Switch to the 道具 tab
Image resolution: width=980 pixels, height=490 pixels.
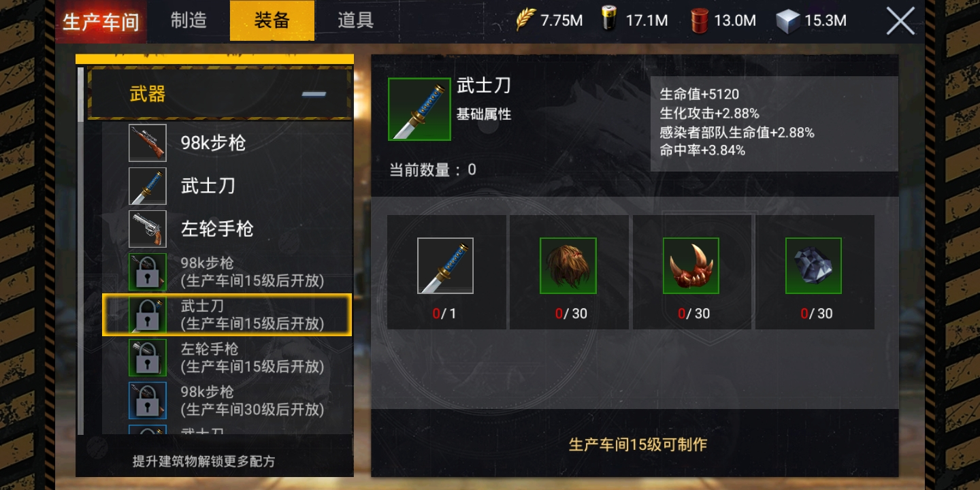point(356,20)
